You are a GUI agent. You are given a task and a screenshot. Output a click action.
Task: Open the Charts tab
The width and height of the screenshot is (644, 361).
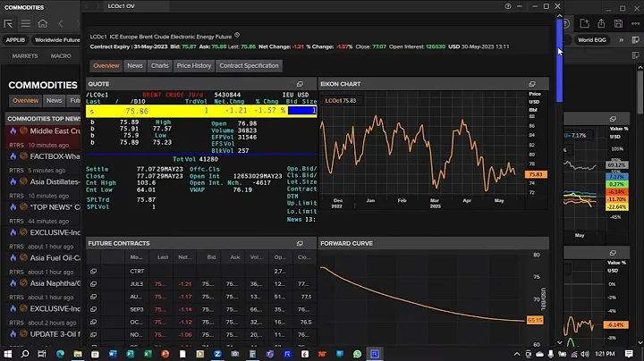[160, 65]
